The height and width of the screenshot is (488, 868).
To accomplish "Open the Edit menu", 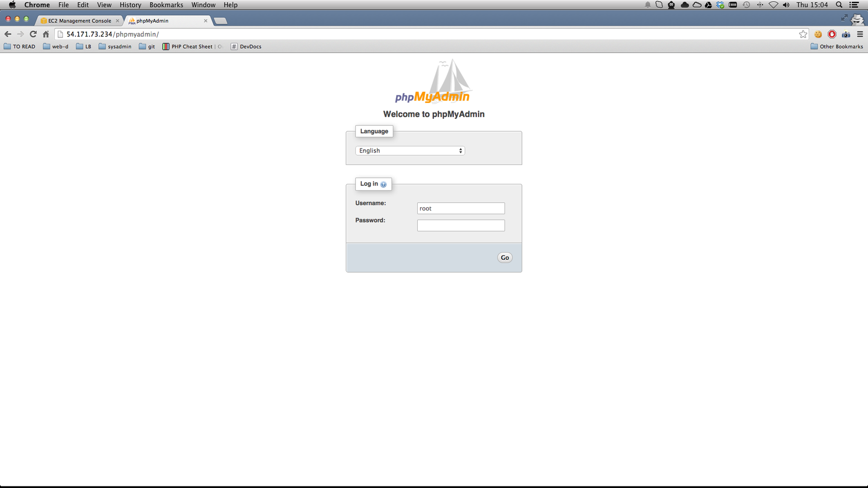I will coord(83,5).
